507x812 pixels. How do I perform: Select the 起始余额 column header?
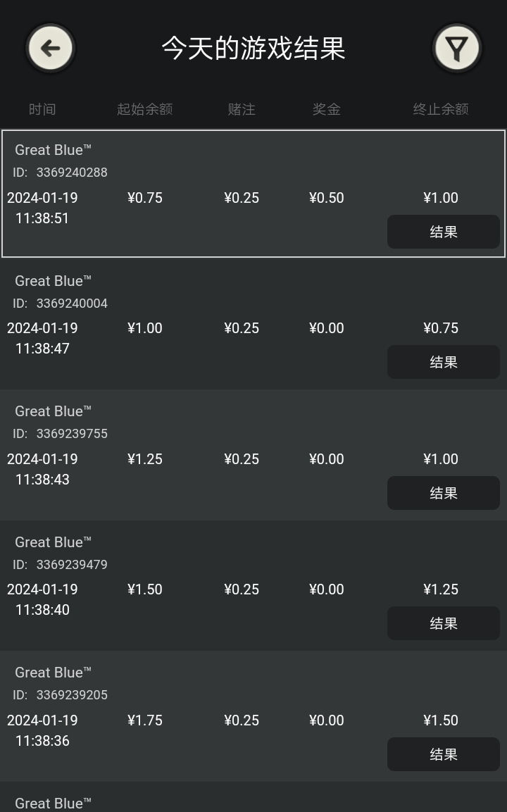point(144,109)
